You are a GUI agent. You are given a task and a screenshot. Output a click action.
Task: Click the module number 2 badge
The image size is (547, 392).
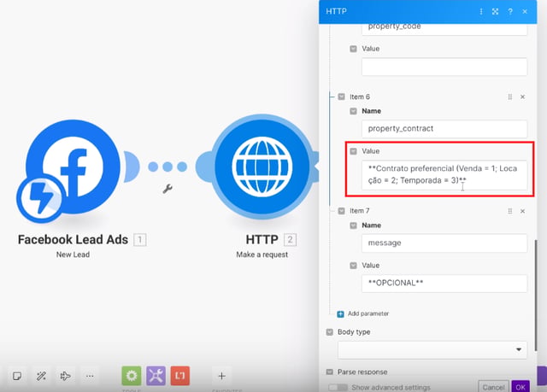[x=290, y=240]
